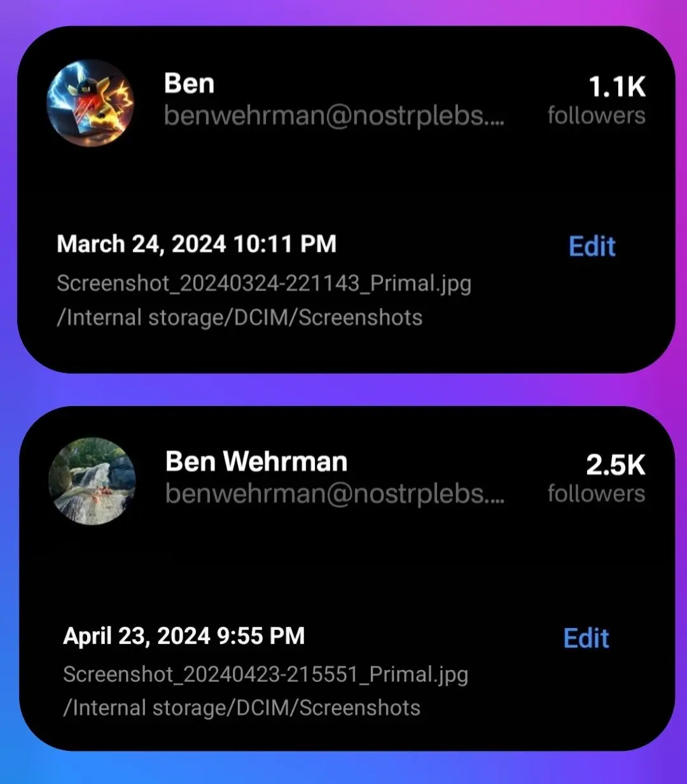
Task: Click the handle under the name Ben
Action: tap(334, 116)
